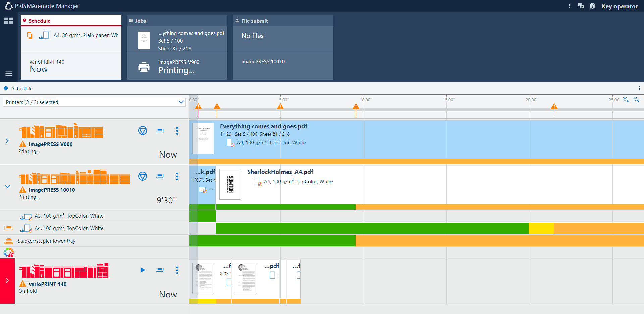644x314 pixels.
Task: Expand the imagePRESS V900 printer row
Action: (x=7, y=141)
